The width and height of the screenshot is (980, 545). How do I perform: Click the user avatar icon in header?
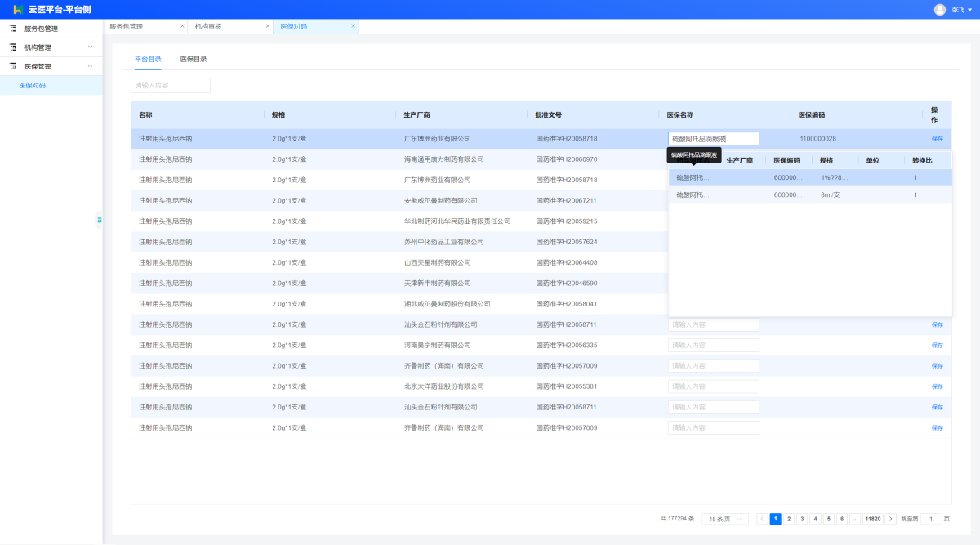(939, 10)
